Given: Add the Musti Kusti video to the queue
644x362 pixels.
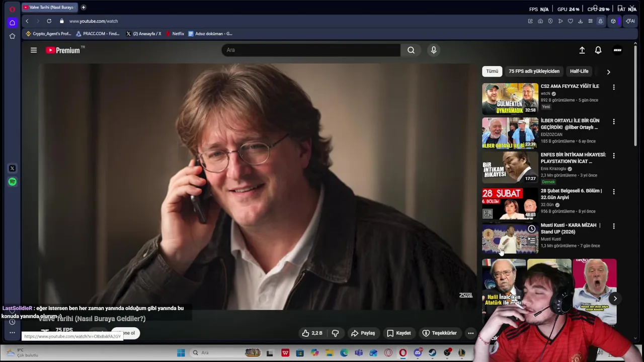Looking at the screenshot, I should (x=532, y=241).
